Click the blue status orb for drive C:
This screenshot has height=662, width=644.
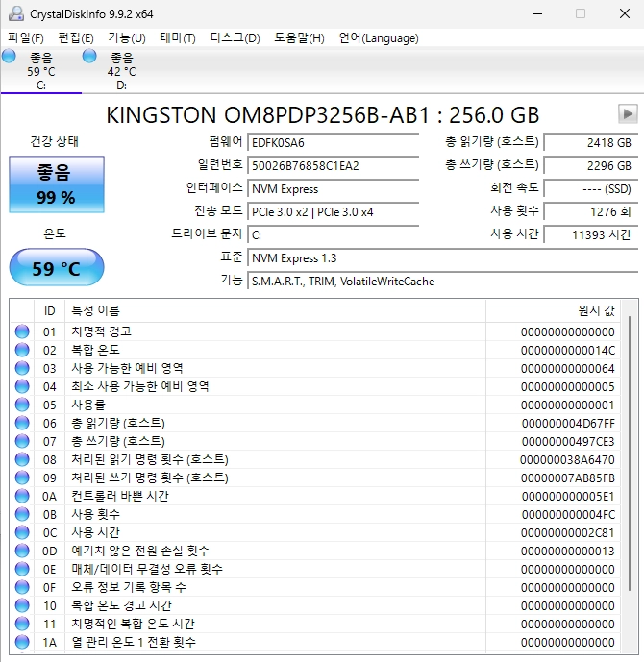pyautogui.click(x=9, y=56)
